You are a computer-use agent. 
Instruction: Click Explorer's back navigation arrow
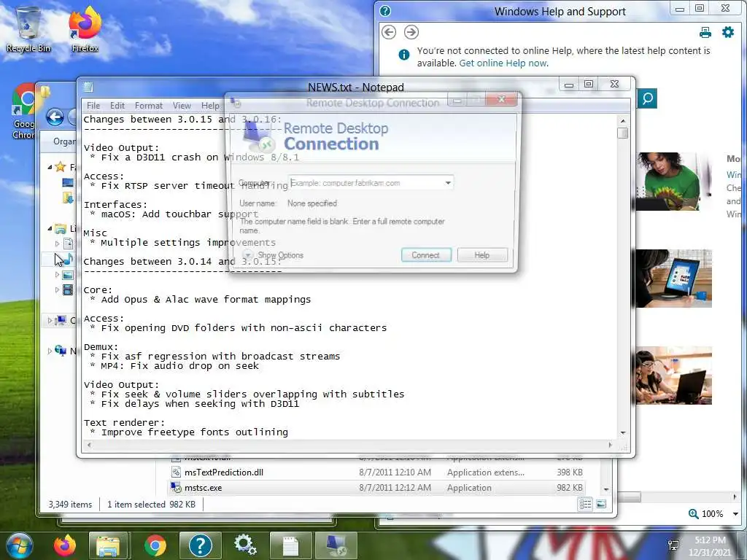pos(55,117)
